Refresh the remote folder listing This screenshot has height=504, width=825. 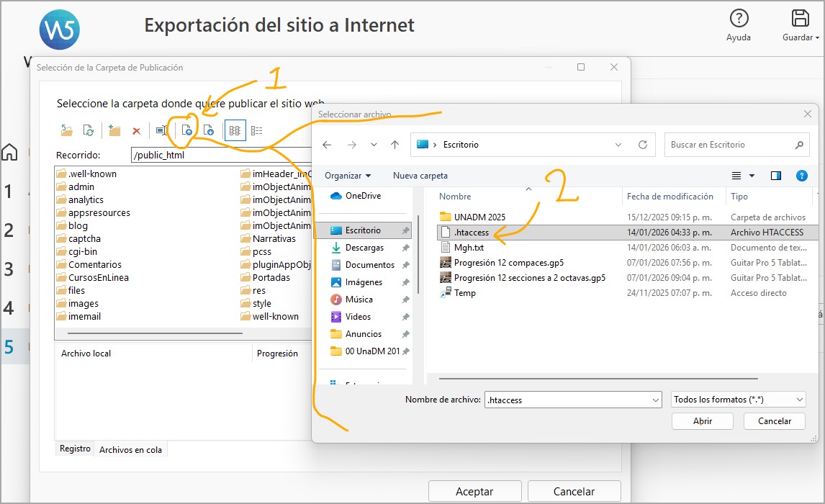[x=89, y=130]
